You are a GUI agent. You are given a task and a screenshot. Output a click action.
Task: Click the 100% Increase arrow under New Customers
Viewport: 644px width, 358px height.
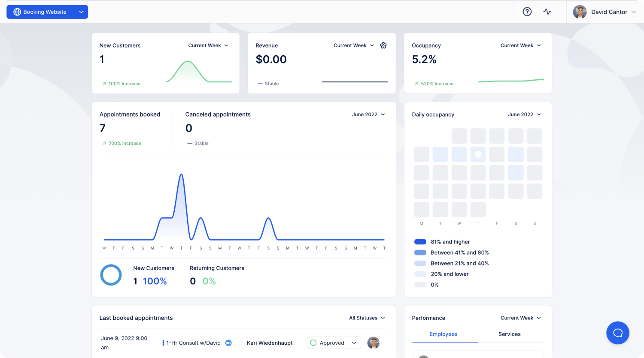pos(104,84)
